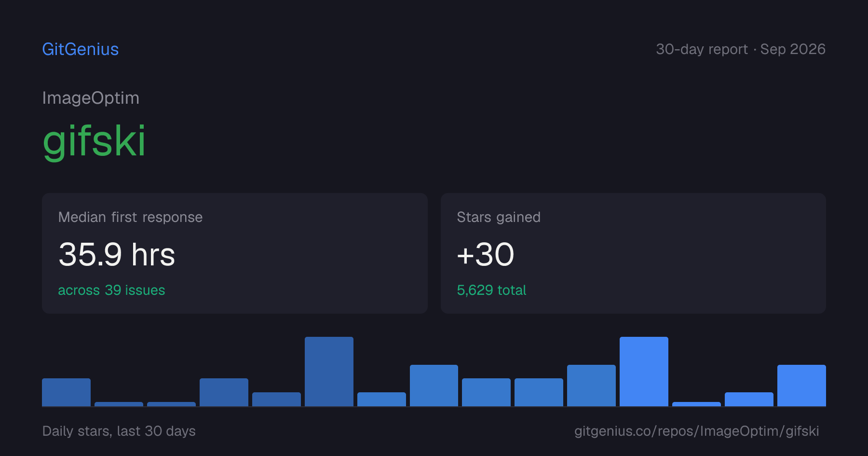This screenshot has height=456, width=868.
Task: Select the across 39 issues text
Action: [x=111, y=290]
